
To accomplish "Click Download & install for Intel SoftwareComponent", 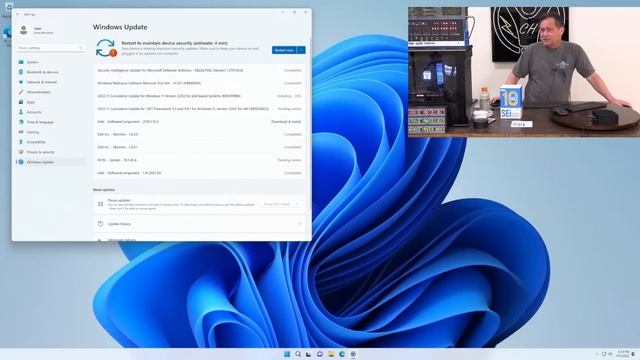I will tap(286, 122).
